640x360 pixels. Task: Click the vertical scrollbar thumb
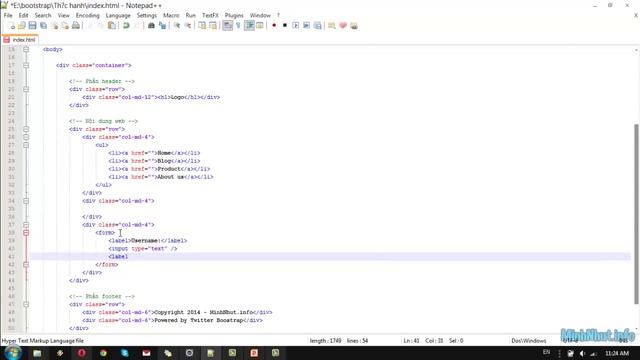click(636, 213)
